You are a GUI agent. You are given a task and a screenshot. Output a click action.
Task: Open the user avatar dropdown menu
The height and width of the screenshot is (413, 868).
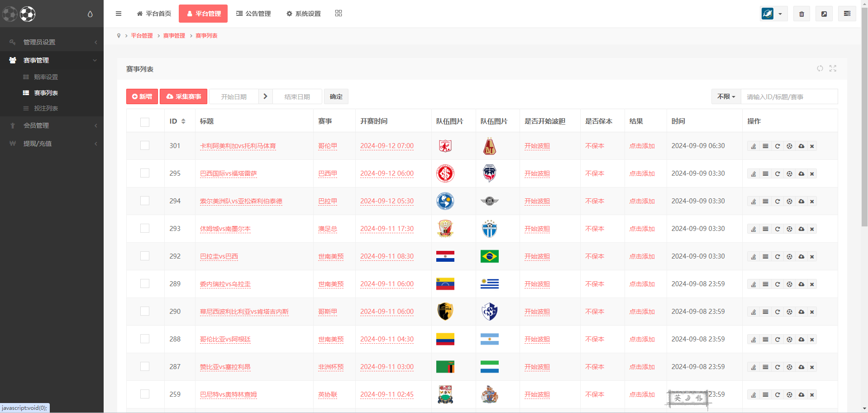773,14
